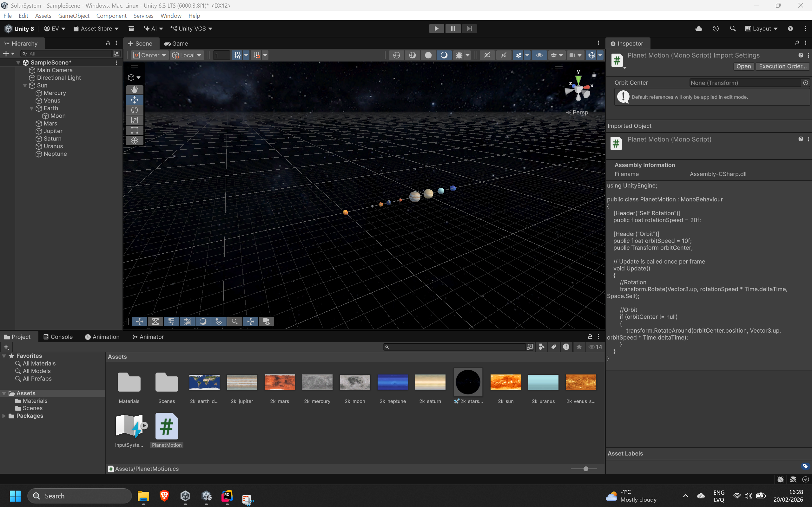Adjust the asset icon size slider
Screen dimensions: 812x507
point(585,469)
